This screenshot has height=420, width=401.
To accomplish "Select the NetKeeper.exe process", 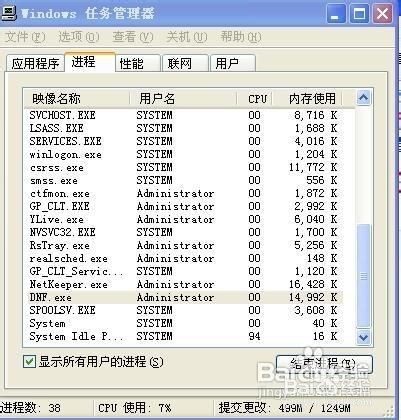I will point(183,284).
